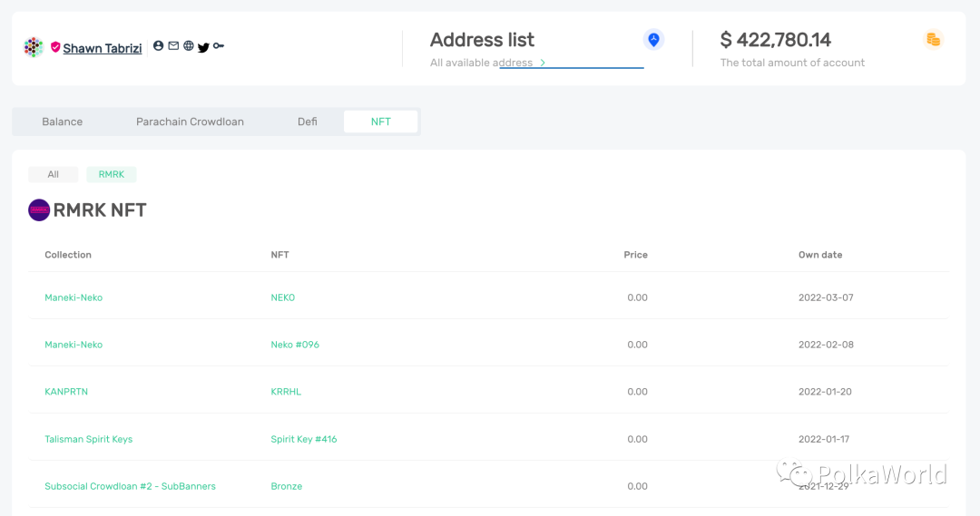Click the email envelope icon
This screenshot has width=980, height=516.
pyautogui.click(x=173, y=45)
